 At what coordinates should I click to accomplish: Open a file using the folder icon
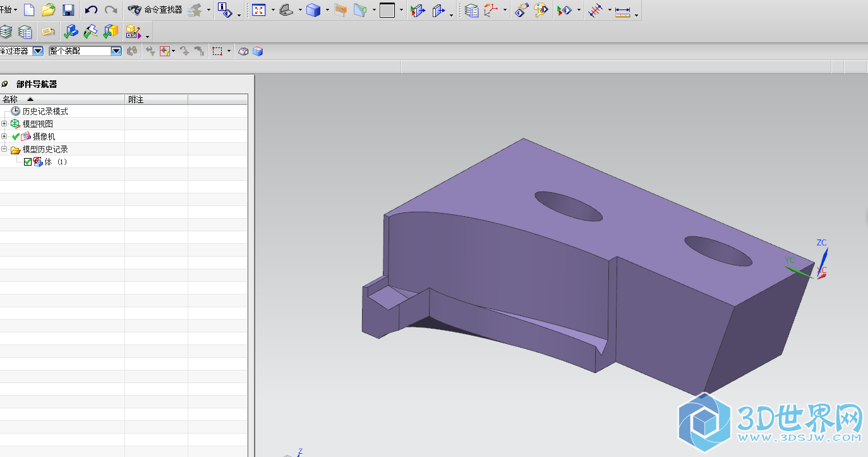pos(49,10)
